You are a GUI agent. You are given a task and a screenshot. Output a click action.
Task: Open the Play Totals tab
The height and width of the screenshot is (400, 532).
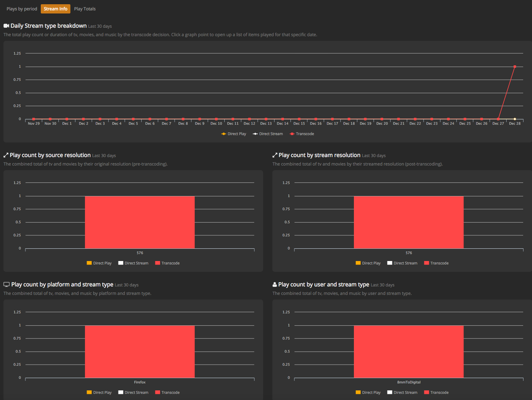point(85,9)
